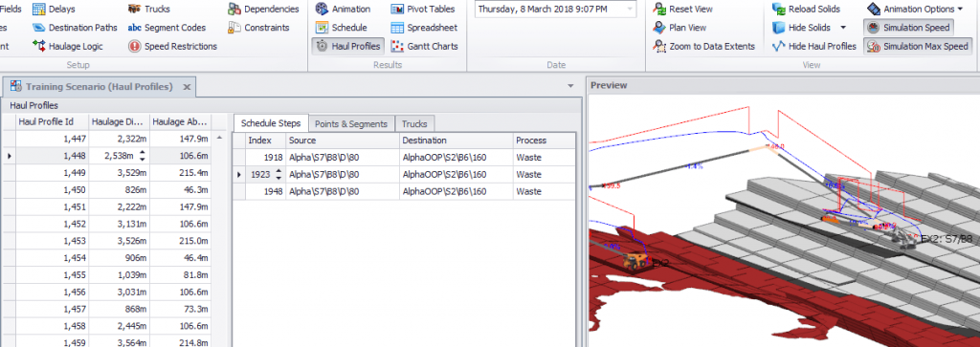Adjust the 2,538m haulage distance spinner

click(x=142, y=156)
